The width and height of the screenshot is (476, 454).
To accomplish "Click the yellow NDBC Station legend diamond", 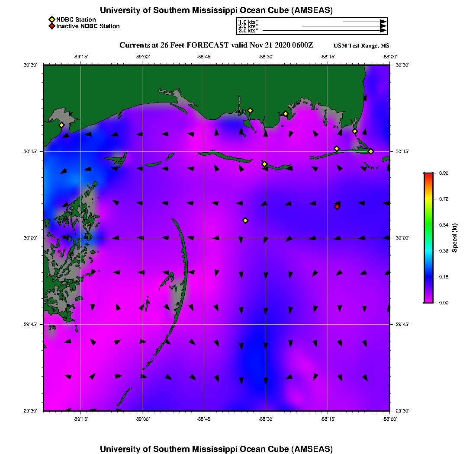I will pyautogui.click(x=51, y=19).
